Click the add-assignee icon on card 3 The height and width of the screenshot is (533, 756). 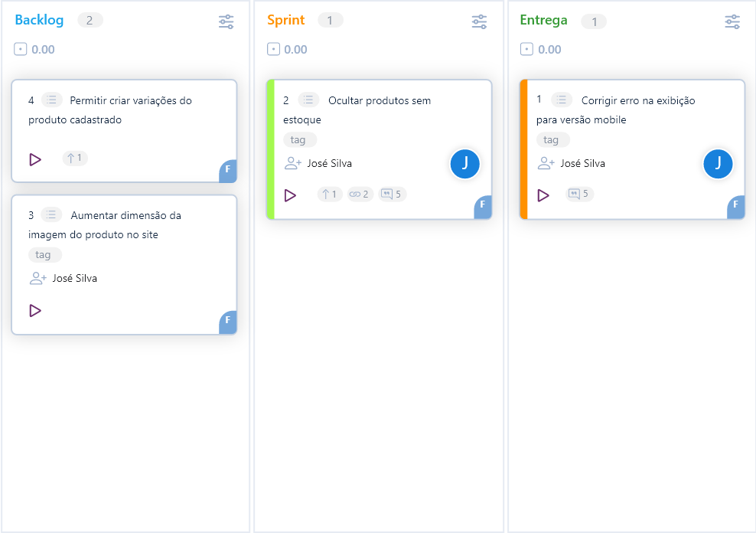point(37,279)
